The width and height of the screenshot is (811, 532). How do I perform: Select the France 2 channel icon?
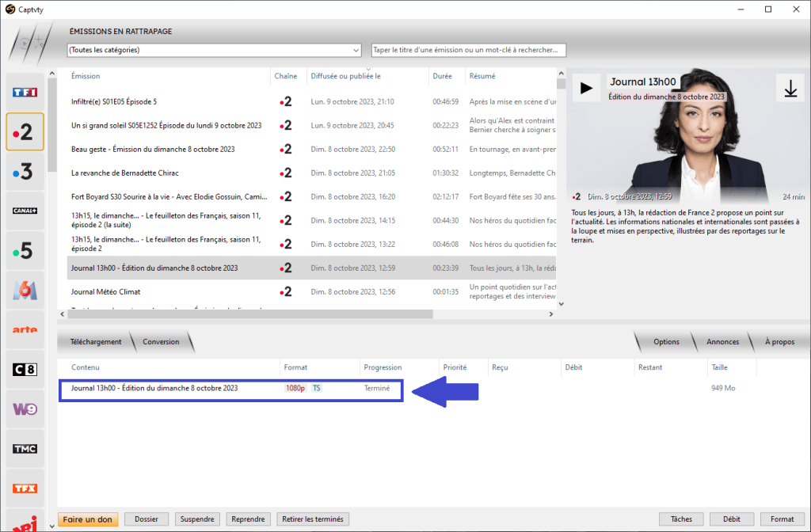point(25,132)
